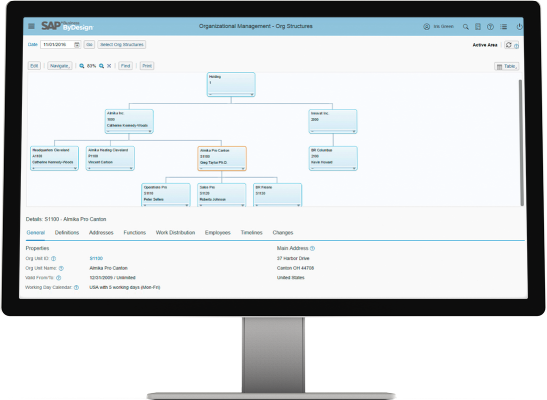Switch to the Work Distribution tab
The width and height of the screenshot is (547, 400).
click(x=175, y=233)
